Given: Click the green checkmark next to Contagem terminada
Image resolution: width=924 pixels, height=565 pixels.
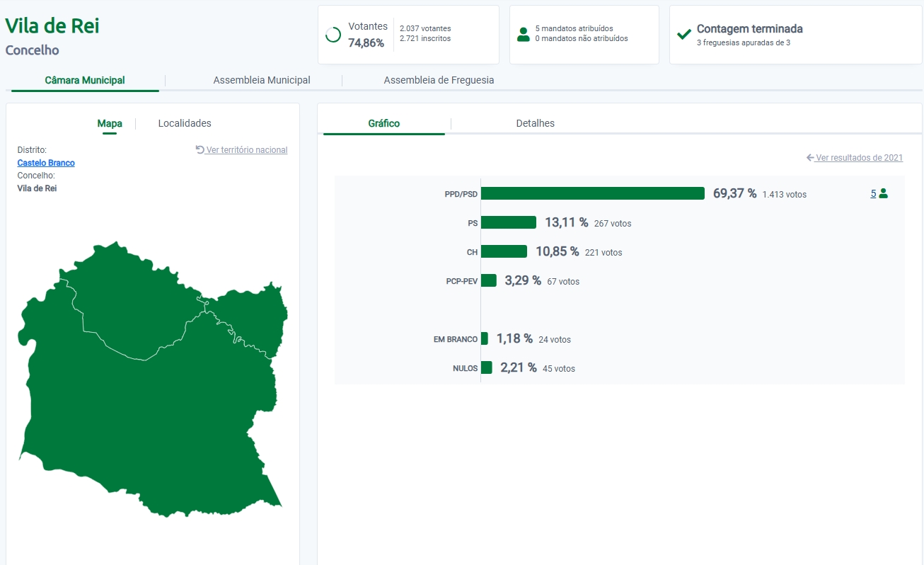Looking at the screenshot, I should click(684, 35).
